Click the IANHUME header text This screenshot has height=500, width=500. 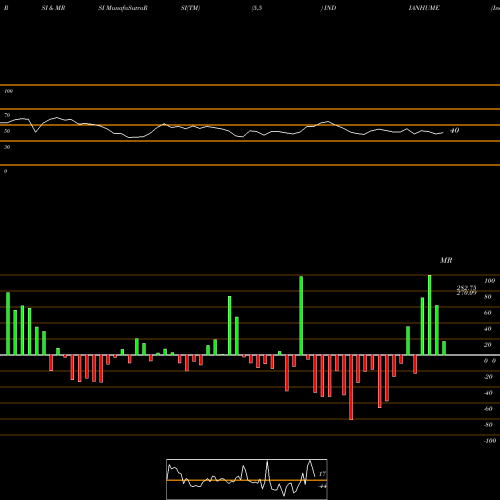click(424, 8)
